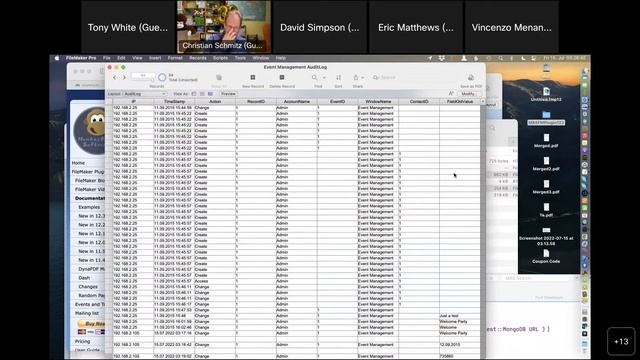
Task: Select the Screenshot 2022-07-15 desktop file
Action: 546,237
